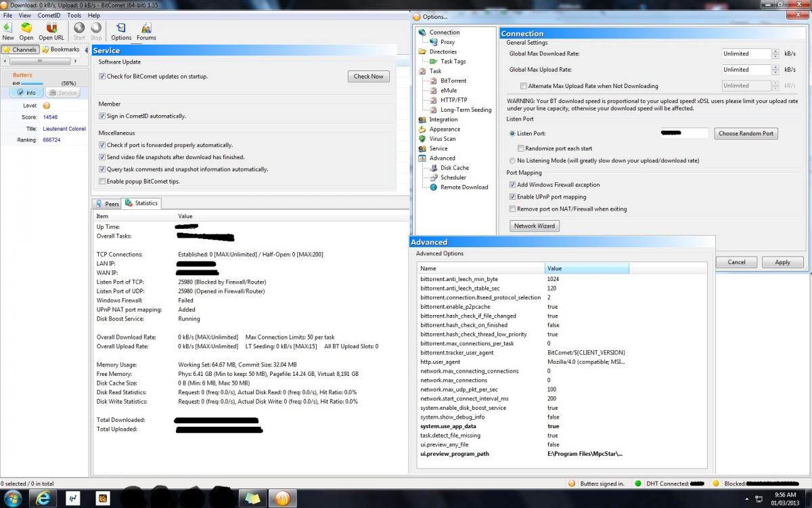Open a torrent with the Open icon
Image resolution: width=812 pixels, height=508 pixels.
point(26,28)
